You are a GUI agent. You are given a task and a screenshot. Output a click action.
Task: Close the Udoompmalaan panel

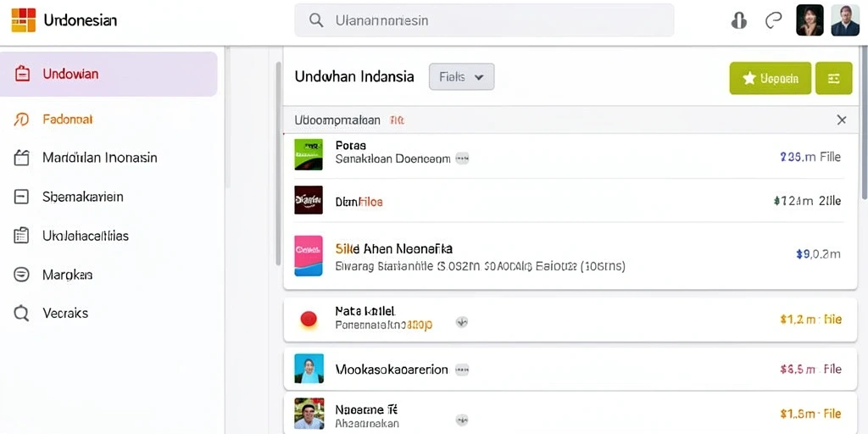tap(842, 120)
